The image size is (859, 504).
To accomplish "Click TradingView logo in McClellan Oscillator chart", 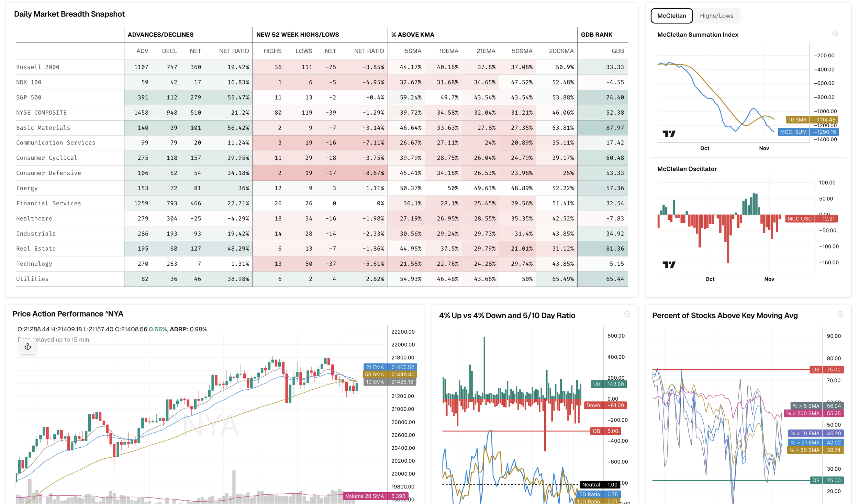I will tap(669, 265).
